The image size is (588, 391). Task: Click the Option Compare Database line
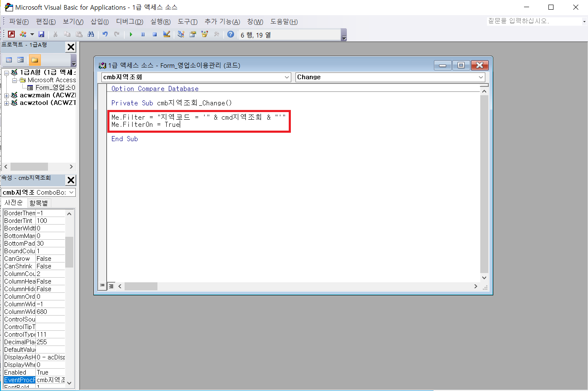coord(155,88)
